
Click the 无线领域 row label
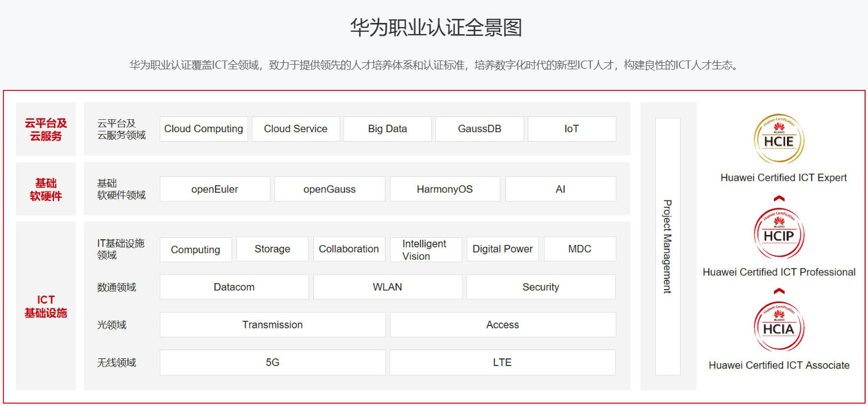116,363
